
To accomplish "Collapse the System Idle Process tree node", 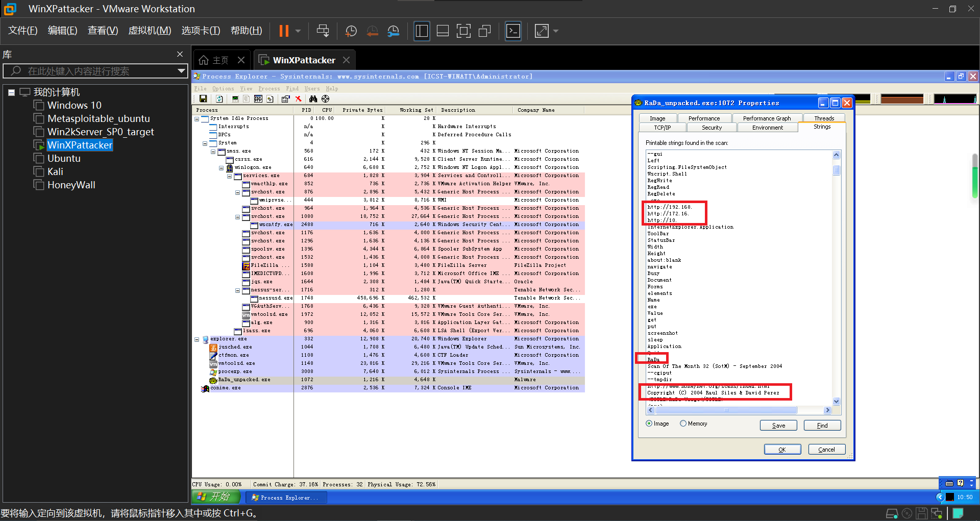I will pos(197,118).
